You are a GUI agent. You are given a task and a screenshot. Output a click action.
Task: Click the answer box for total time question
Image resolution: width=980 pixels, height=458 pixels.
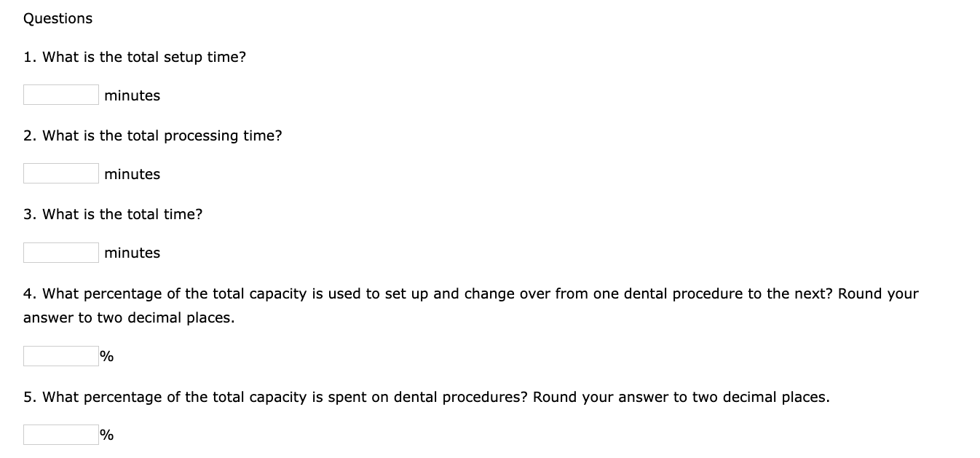pyautogui.click(x=60, y=252)
